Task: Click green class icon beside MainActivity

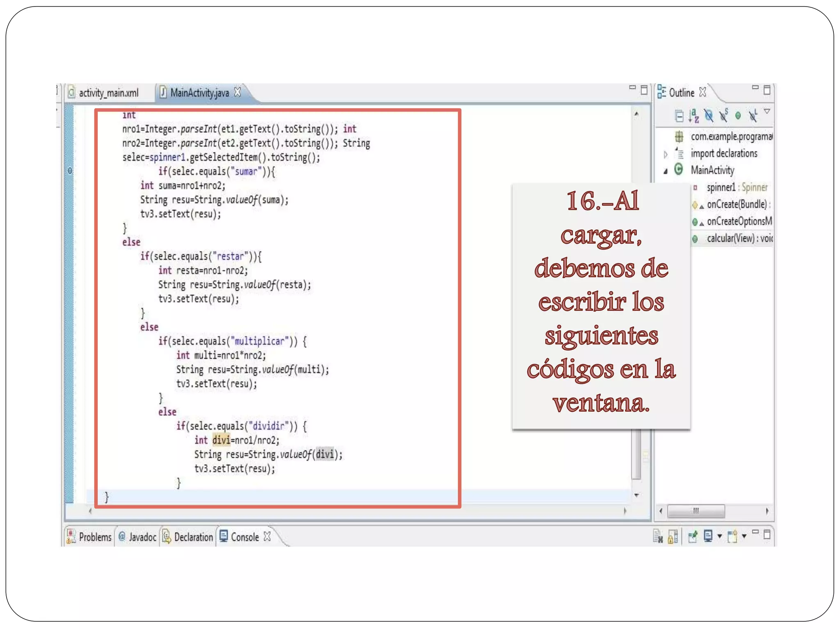Action: [x=679, y=169]
